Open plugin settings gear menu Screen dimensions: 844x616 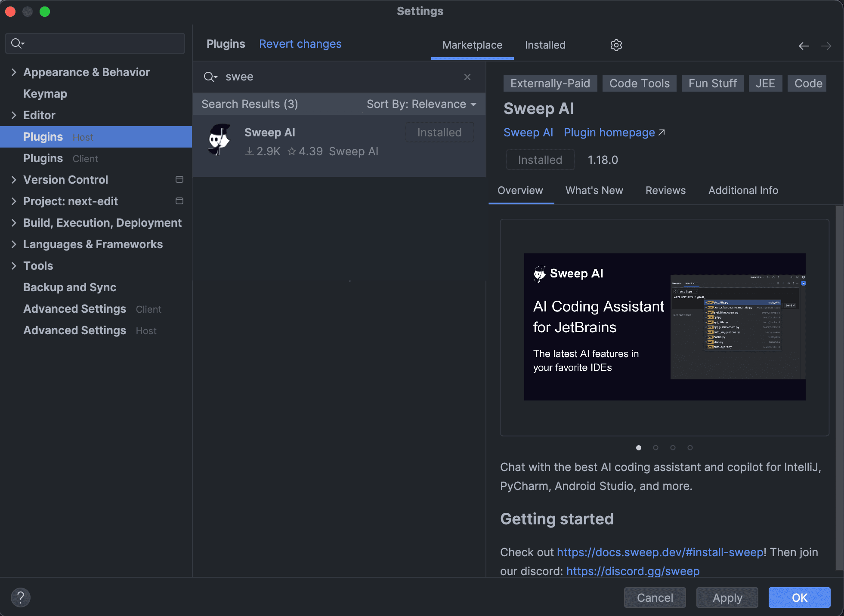coord(616,45)
